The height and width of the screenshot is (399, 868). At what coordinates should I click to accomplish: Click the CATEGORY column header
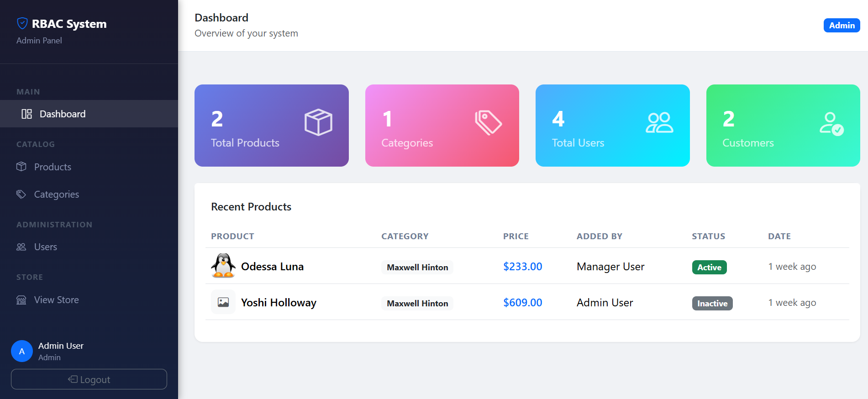[405, 236]
